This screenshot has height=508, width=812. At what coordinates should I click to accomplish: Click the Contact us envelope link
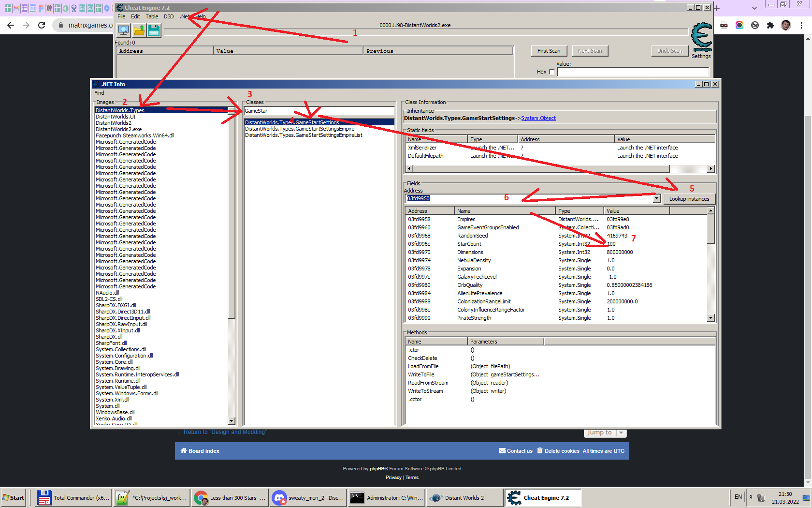[516, 451]
